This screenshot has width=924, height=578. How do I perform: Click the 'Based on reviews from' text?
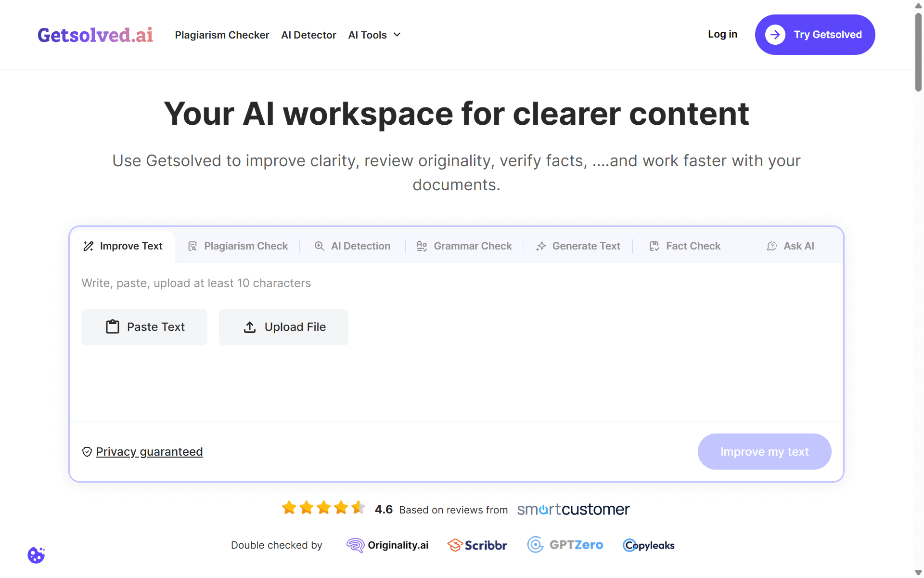[x=453, y=510]
